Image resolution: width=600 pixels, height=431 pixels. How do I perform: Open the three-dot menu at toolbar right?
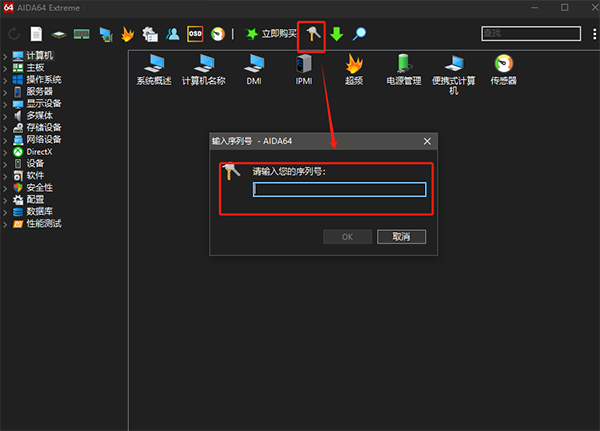coord(594,34)
